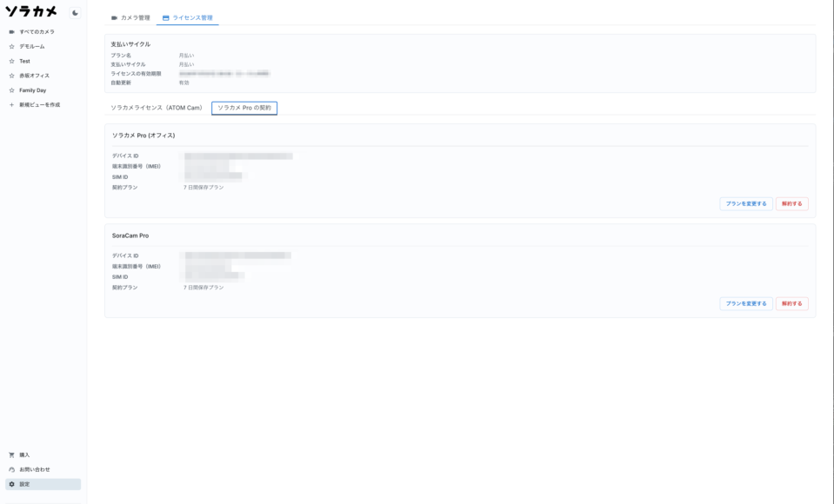This screenshot has width=834, height=504.
Task: Click the 支払いサイクル section heading
Action: tap(130, 44)
